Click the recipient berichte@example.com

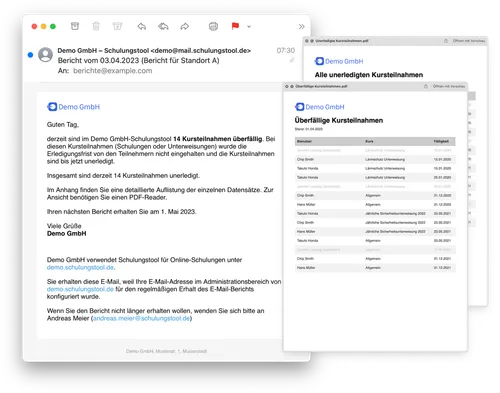click(x=113, y=71)
